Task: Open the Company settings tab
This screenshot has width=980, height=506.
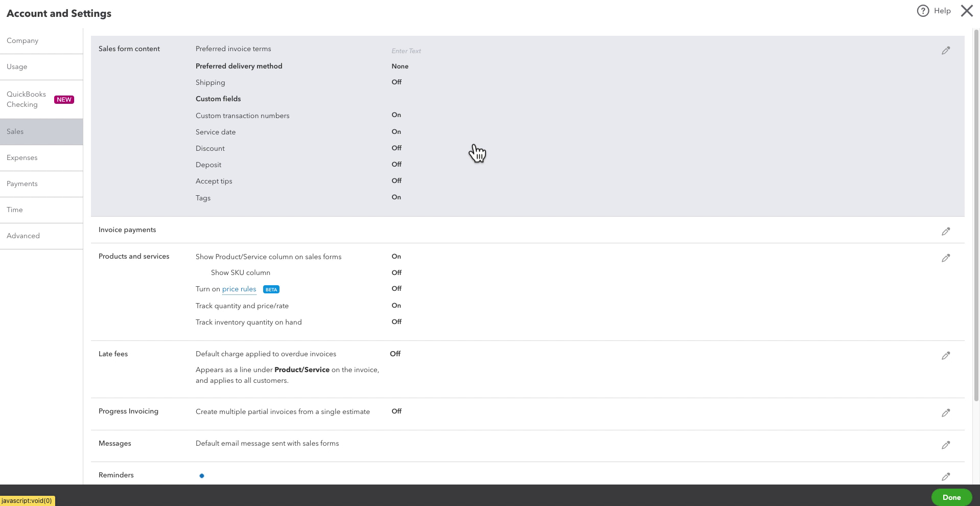Action: pos(41,41)
